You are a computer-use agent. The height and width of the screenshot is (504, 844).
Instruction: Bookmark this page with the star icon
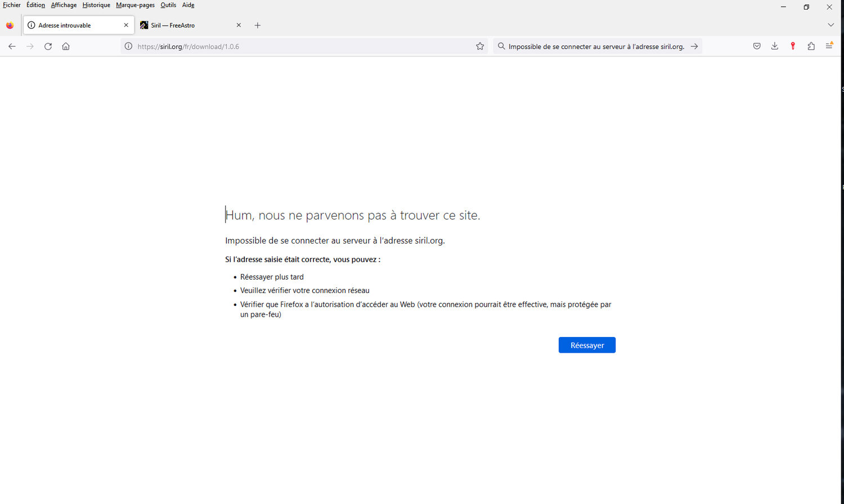coord(480,46)
